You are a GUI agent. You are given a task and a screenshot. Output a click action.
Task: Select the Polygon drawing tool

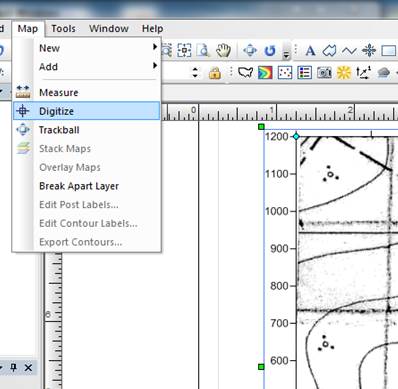click(329, 51)
